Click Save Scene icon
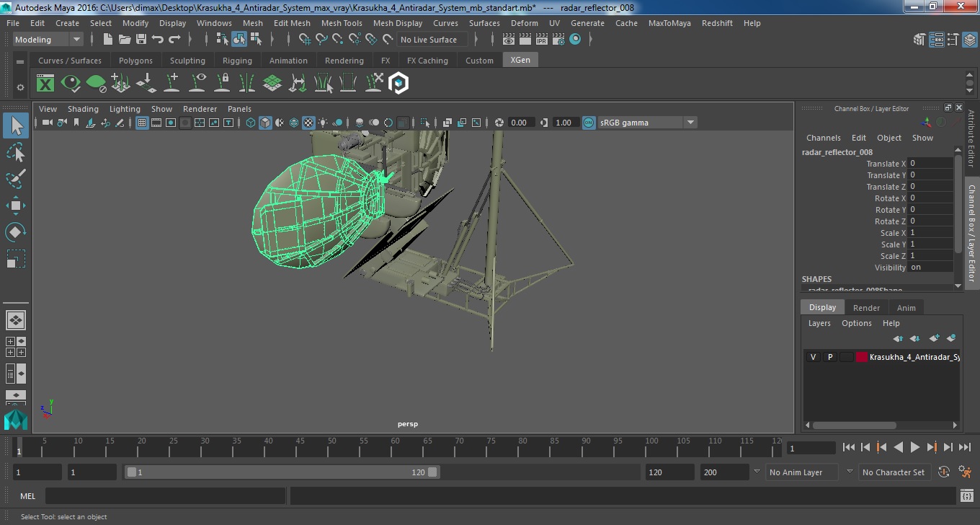 (x=141, y=40)
